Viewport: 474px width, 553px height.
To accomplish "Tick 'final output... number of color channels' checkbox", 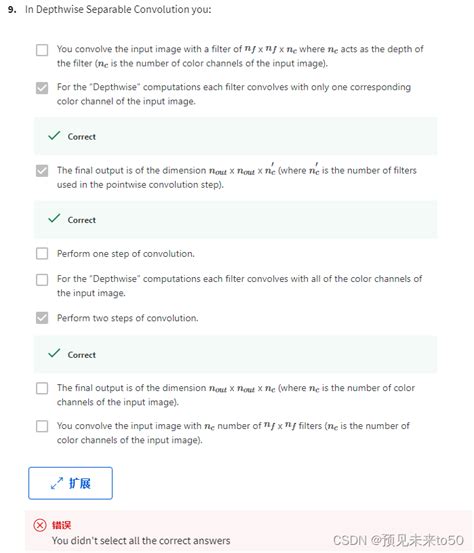I will 42,388.
